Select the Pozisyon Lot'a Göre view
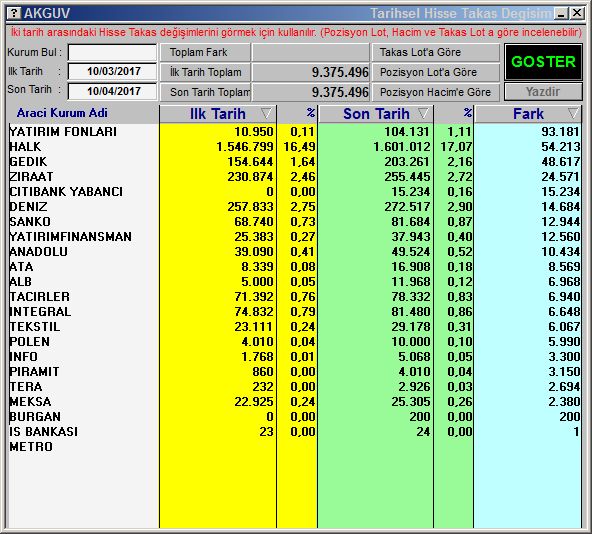This screenshot has width=592, height=534. pos(436,72)
